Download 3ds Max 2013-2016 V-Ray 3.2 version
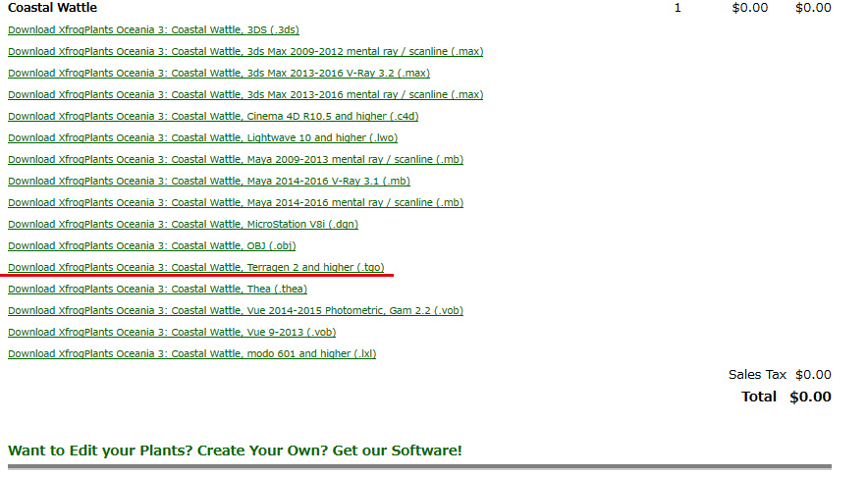868x477 pixels. tap(218, 73)
